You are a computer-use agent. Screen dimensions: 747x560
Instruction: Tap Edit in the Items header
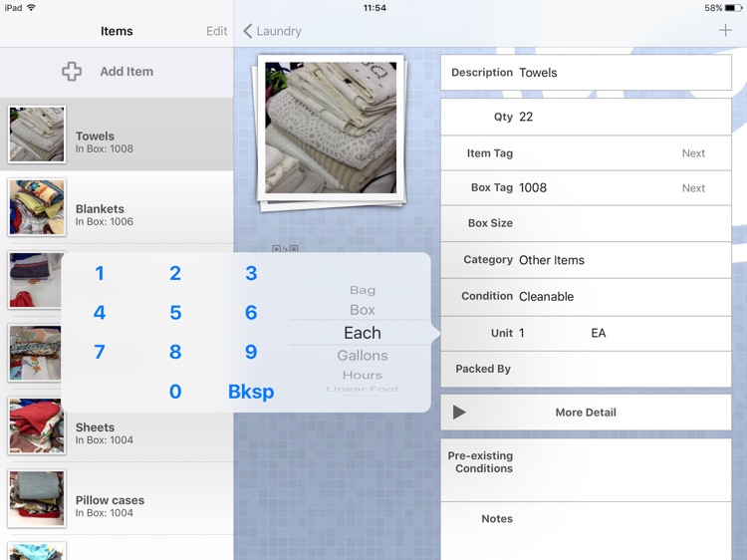(216, 31)
